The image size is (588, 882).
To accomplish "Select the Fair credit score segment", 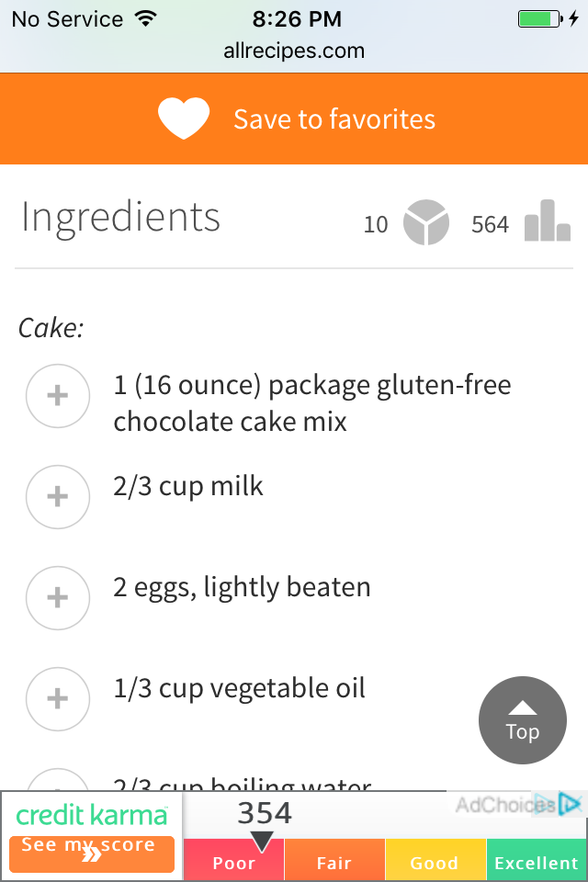I will 334,863.
